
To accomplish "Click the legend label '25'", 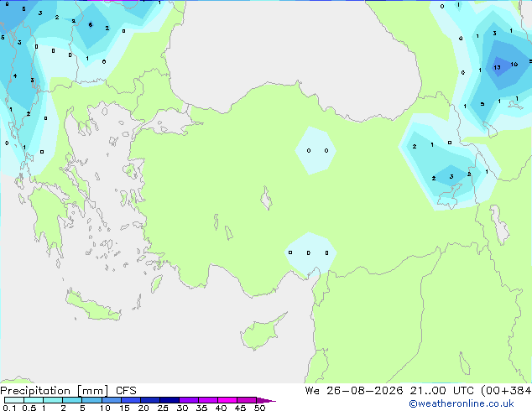I will pos(163,408).
